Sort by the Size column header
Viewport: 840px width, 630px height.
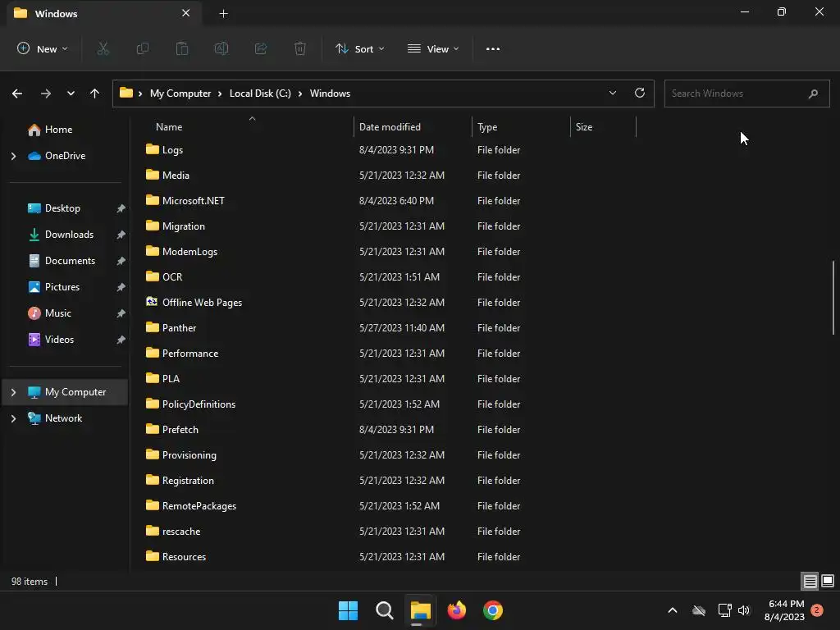[584, 127]
